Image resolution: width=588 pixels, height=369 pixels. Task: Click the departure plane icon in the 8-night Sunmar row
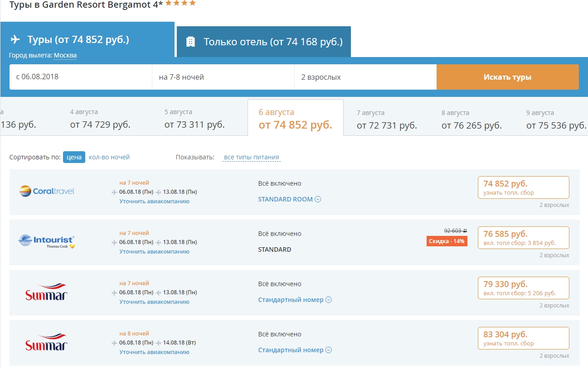coord(114,343)
